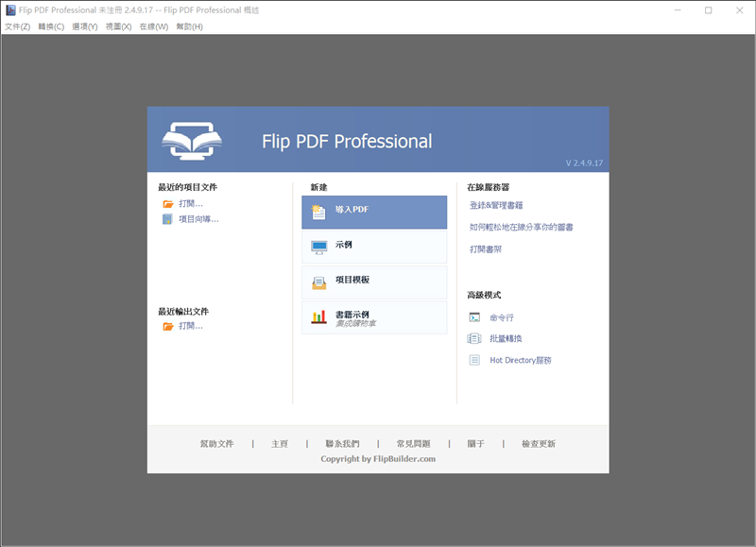
Task: Click the monitor icon beside 示例
Action: [x=318, y=248]
